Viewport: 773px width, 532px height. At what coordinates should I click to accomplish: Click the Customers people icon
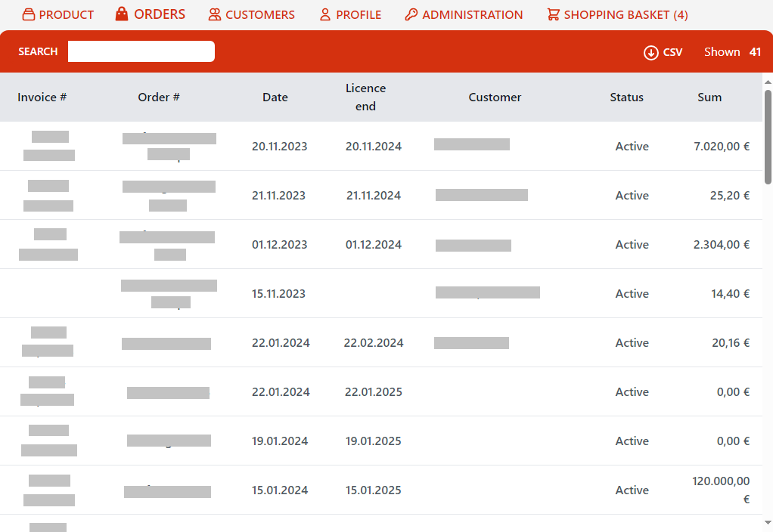215,15
